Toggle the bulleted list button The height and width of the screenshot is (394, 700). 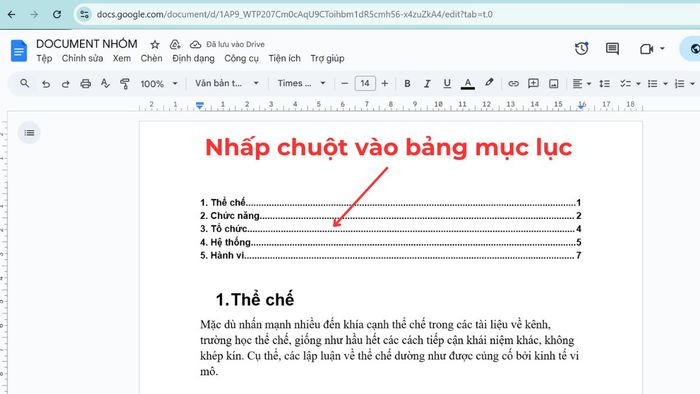point(653,83)
